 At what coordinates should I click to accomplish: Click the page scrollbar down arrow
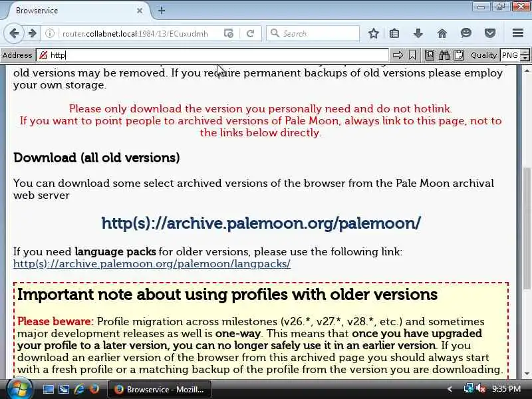(x=527, y=374)
